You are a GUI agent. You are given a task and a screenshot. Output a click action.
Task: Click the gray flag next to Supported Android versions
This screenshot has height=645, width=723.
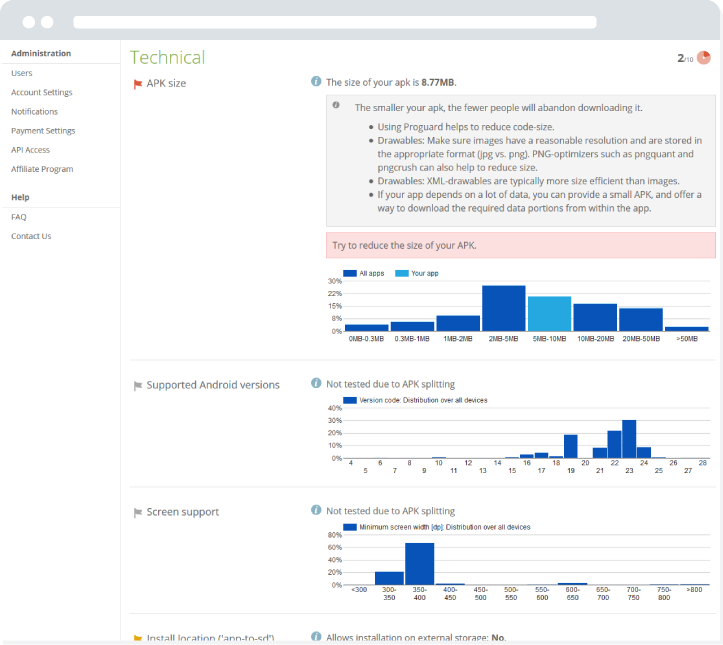point(138,386)
